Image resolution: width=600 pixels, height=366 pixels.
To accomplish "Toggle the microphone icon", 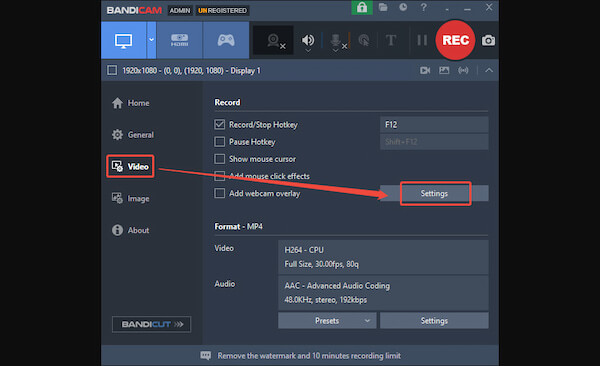I will [x=336, y=40].
